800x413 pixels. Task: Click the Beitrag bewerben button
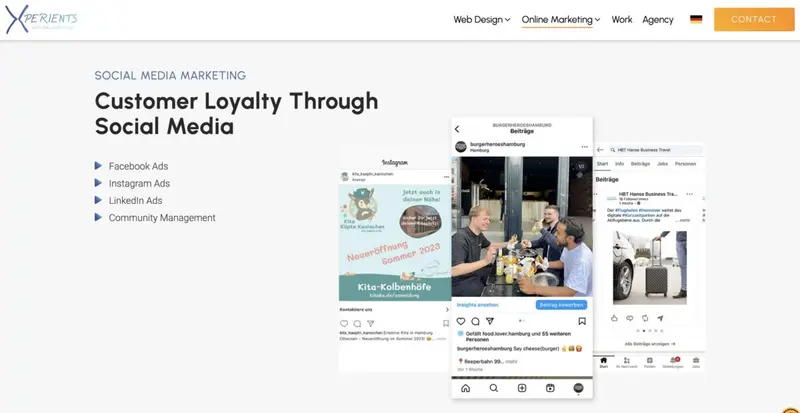pyautogui.click(x=561, y=305)
